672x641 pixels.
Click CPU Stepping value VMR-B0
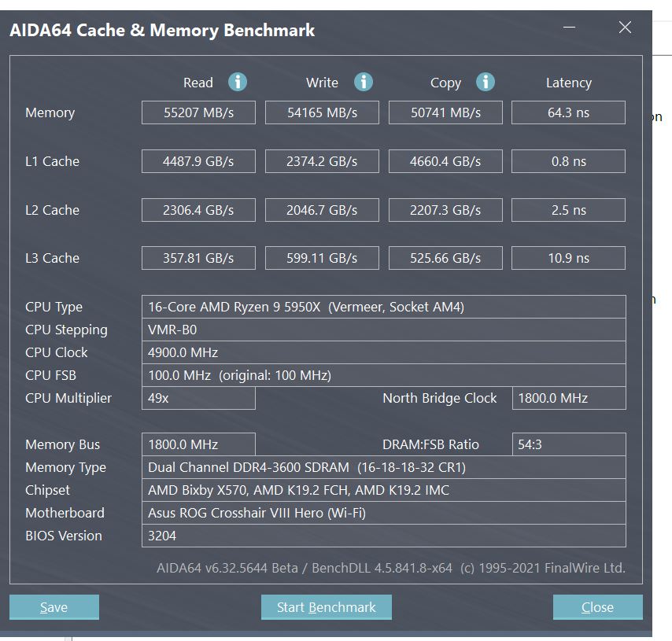click(383, 330)
